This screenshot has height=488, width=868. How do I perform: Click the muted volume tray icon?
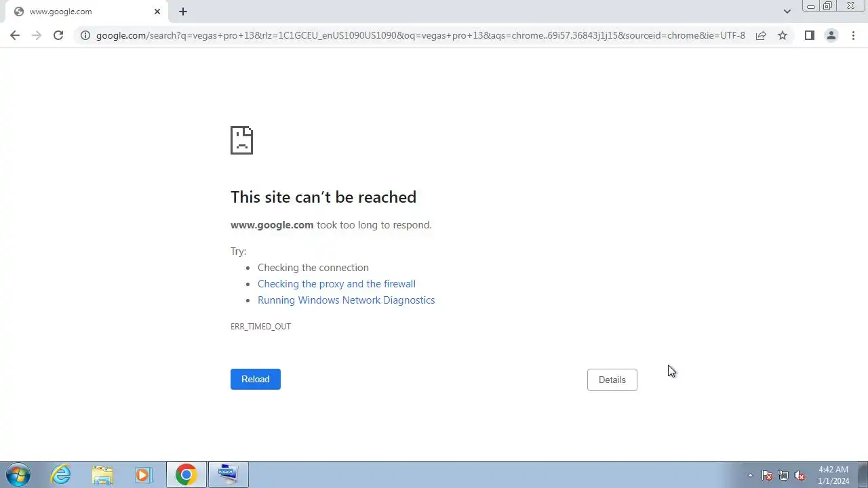click(x=800, y=475)
